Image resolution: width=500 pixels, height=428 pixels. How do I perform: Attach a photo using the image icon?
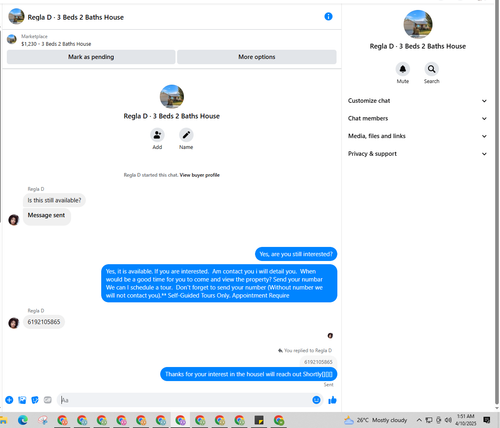22,400
